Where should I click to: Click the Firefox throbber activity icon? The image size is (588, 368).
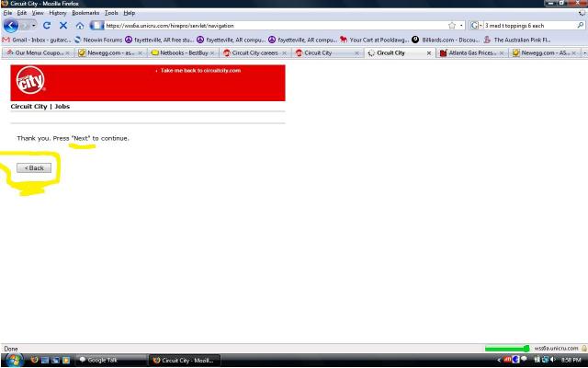[582, 13]
